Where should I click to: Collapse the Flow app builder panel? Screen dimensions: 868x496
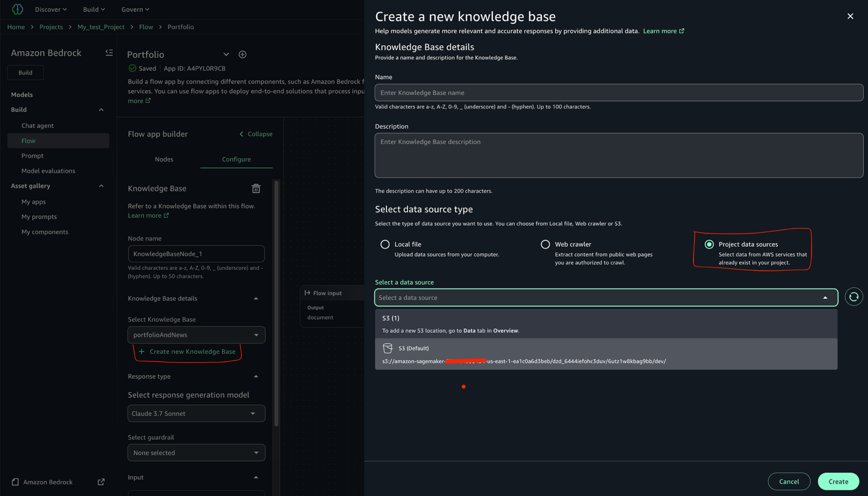[256, 134]
